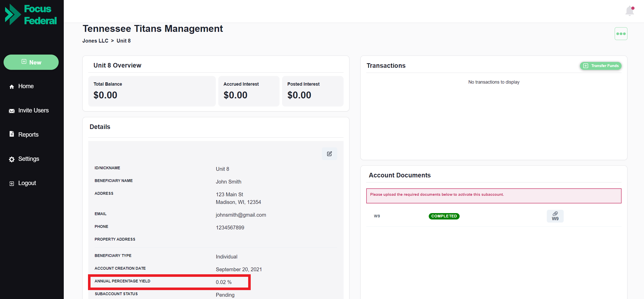Click the Focus Federal logo
The width and height of the screenshot is (644, 299).
coord(31,15)
